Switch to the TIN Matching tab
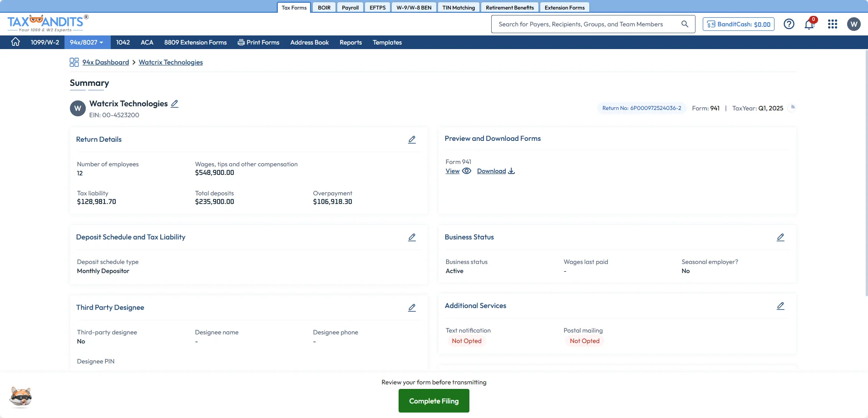Viewport: 868px width, 418px height. 459,8
